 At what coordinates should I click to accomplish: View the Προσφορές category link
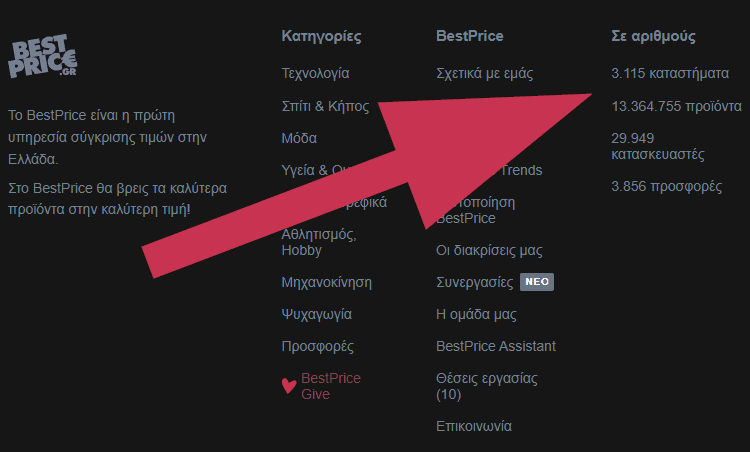click(318, 346)
